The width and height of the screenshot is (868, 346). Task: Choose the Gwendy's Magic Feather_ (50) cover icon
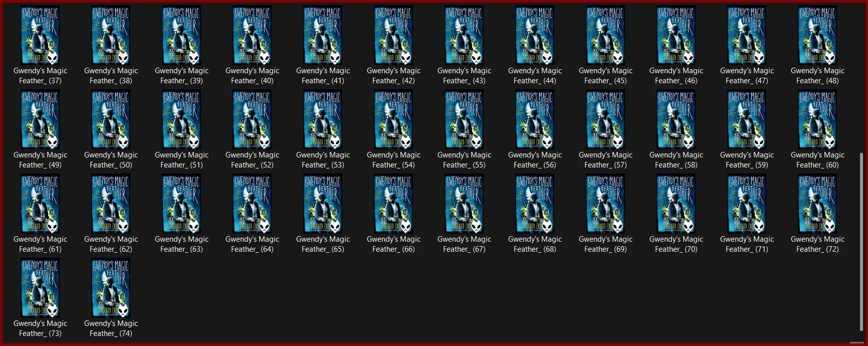coord(111,119)
